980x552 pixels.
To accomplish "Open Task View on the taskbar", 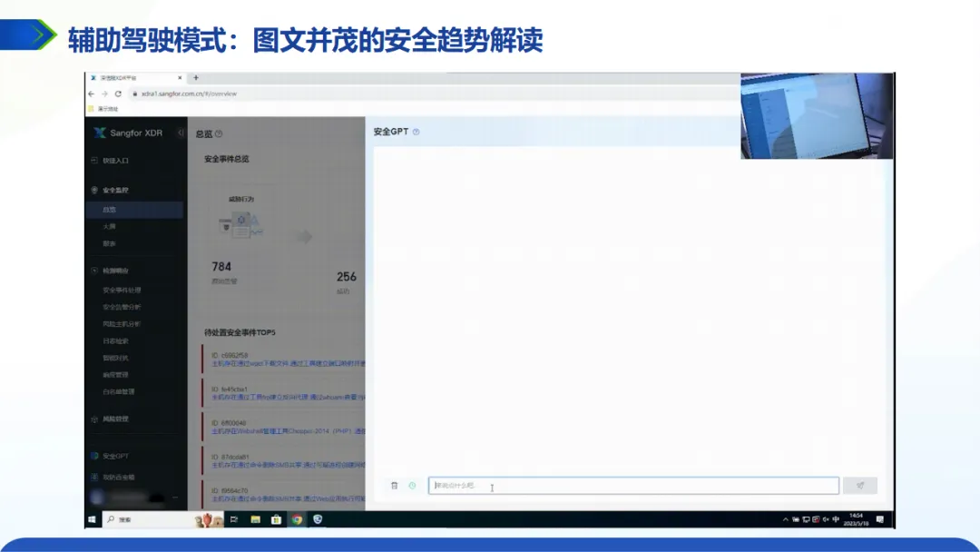I will coord(234,519).
